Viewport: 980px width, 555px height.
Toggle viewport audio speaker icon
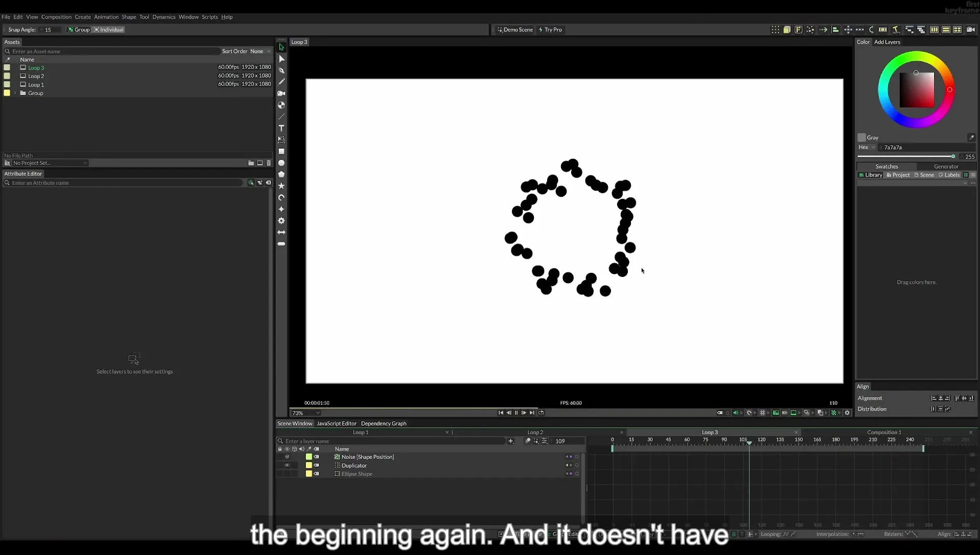point(736,413)
